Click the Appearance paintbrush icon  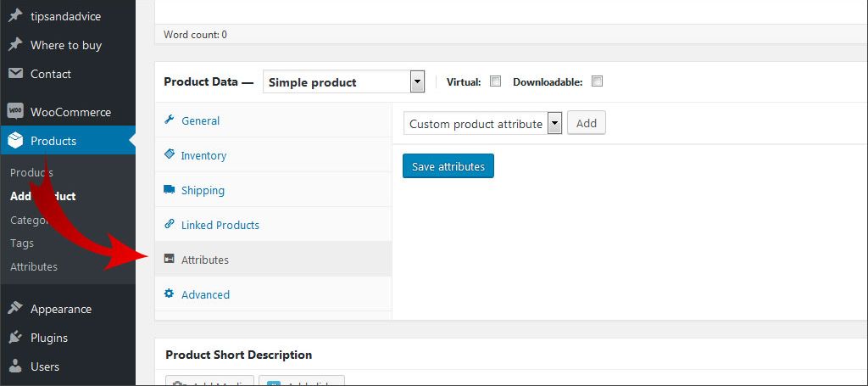click(x=15, y=309)
